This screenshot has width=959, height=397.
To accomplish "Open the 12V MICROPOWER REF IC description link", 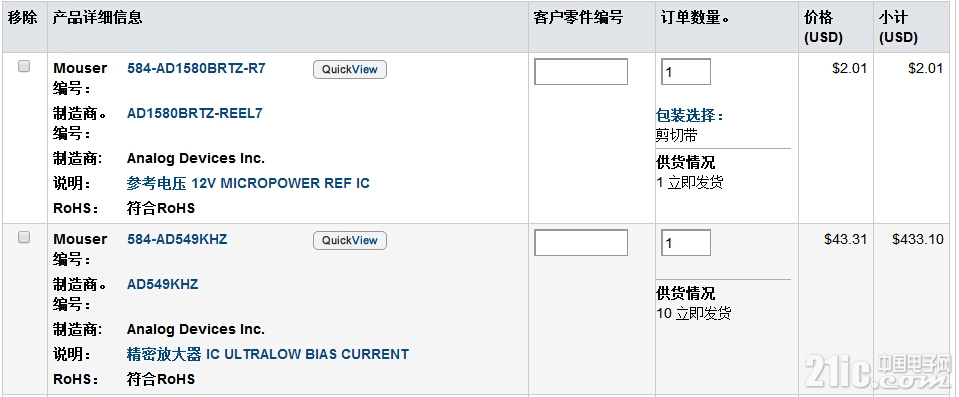I will (x=248, y=183).
